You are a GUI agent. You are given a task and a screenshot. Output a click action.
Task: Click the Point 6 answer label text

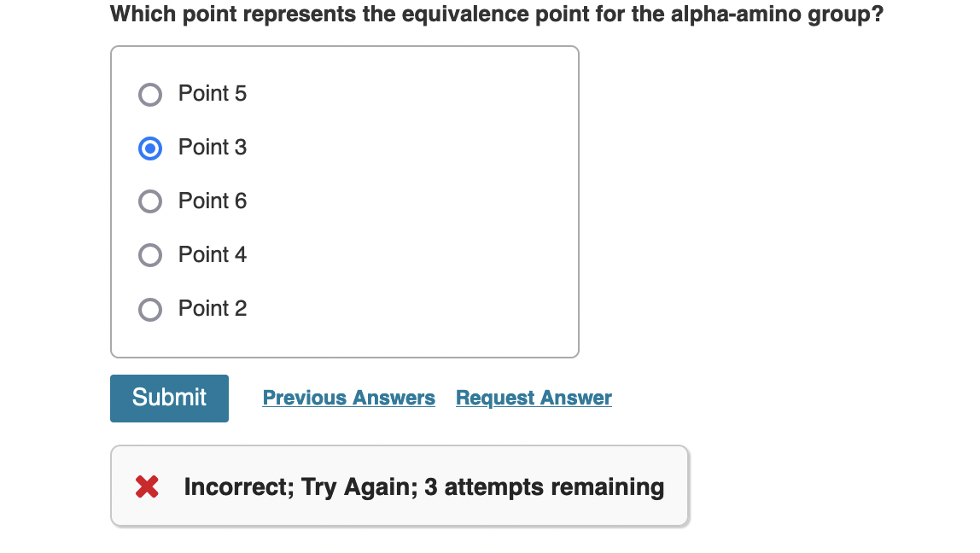[212, 202]
